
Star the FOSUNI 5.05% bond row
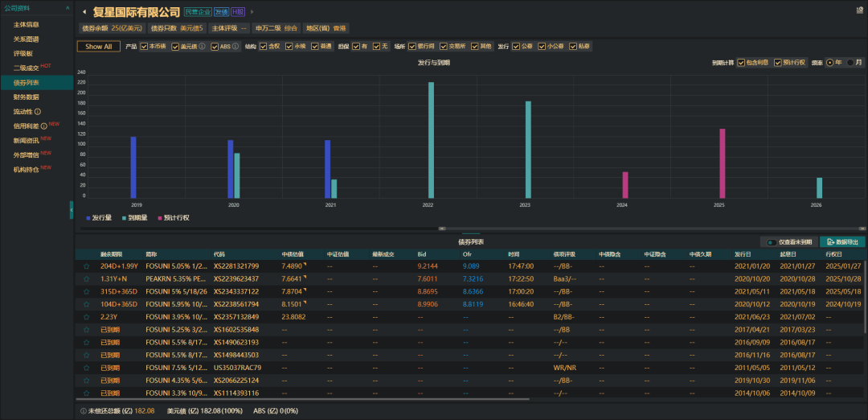point(86,266)
